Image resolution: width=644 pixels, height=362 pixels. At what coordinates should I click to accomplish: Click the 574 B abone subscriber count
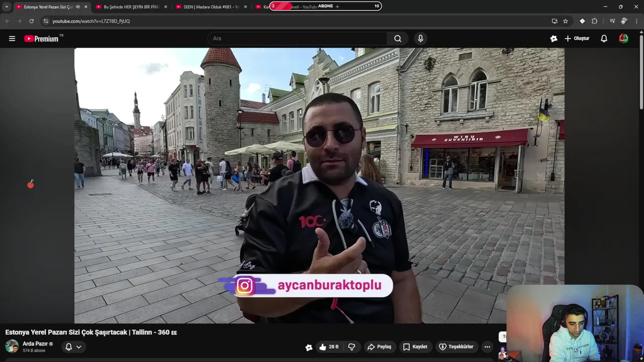[34, 350]
